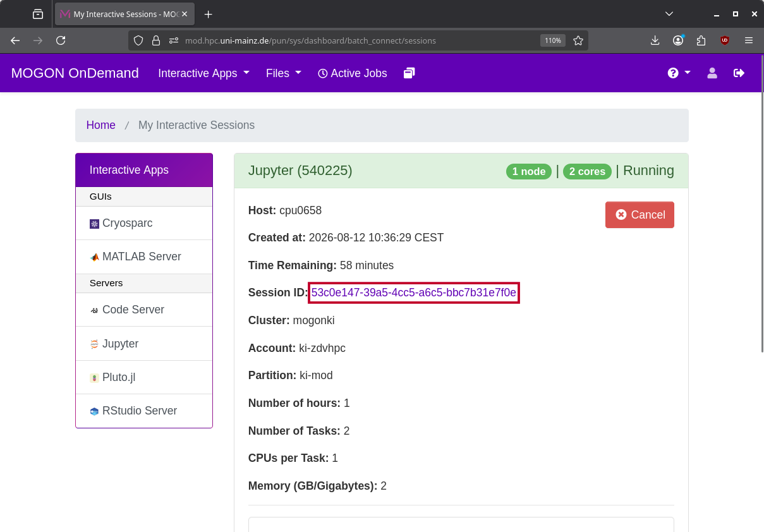Viewport: 764px width, 532px height.
Task: Launch Code Server from the sidebar
Action: (x=144, y=310)
